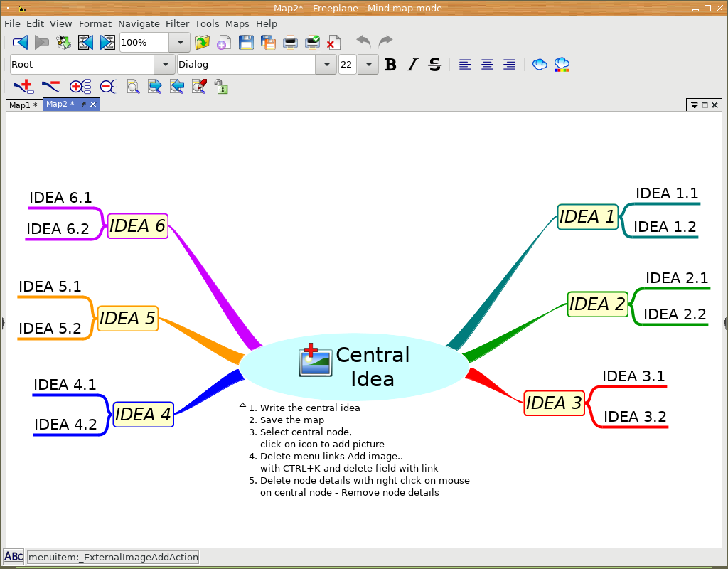
Task: Toggle spell check ABC icon in status bar
Action: (14, 556)
